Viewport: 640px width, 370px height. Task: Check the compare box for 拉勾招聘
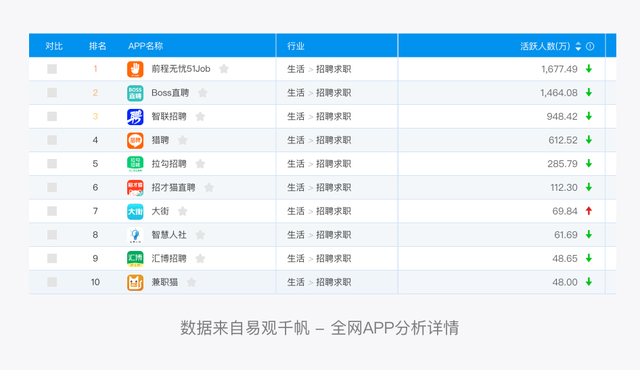(52, 164)
